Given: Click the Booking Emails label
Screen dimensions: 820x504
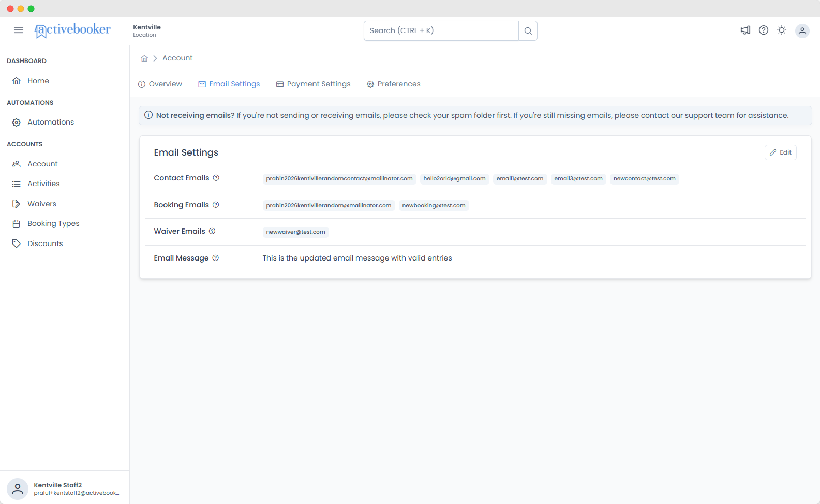Looking at the screenshot, I should (x=182, y=205).
